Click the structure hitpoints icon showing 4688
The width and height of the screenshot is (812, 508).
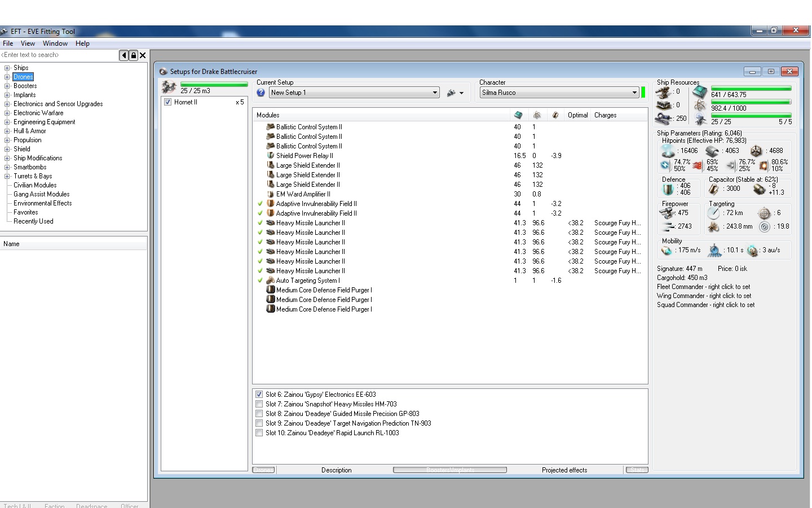click(x=756, y=151)
